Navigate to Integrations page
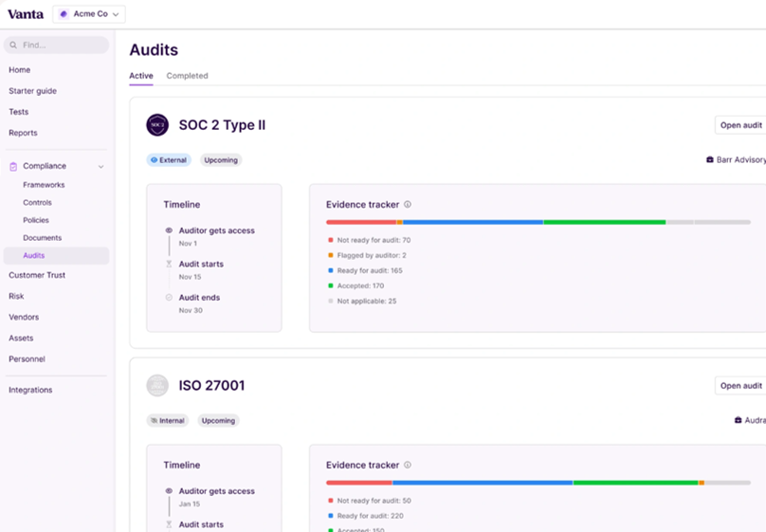The image size is (766, 532). tap(30, 390)
